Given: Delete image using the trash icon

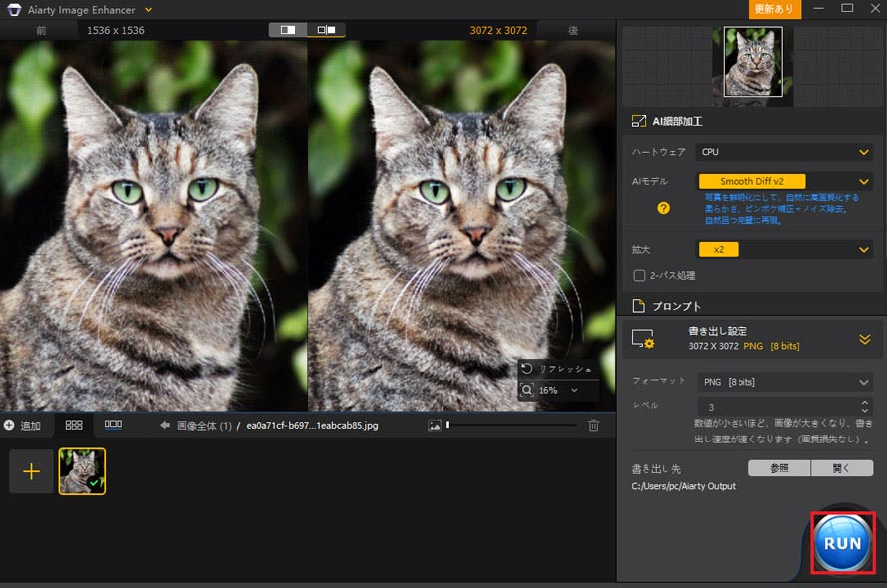Looking at the screenshot, I should [594, 426].
